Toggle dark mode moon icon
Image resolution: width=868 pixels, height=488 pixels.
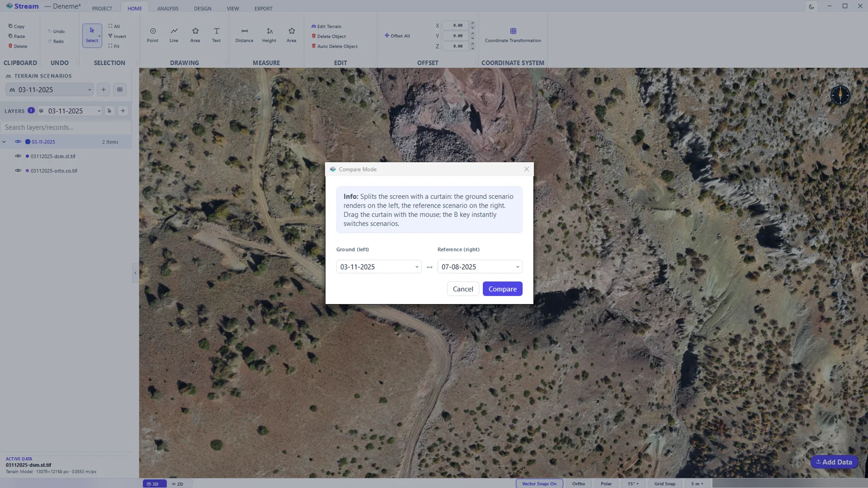(x=812, y=7)
